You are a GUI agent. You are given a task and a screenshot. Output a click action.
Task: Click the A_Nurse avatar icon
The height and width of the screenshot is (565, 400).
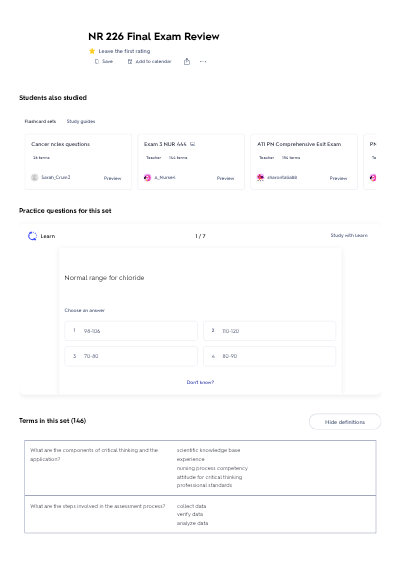tap(147, 178)
